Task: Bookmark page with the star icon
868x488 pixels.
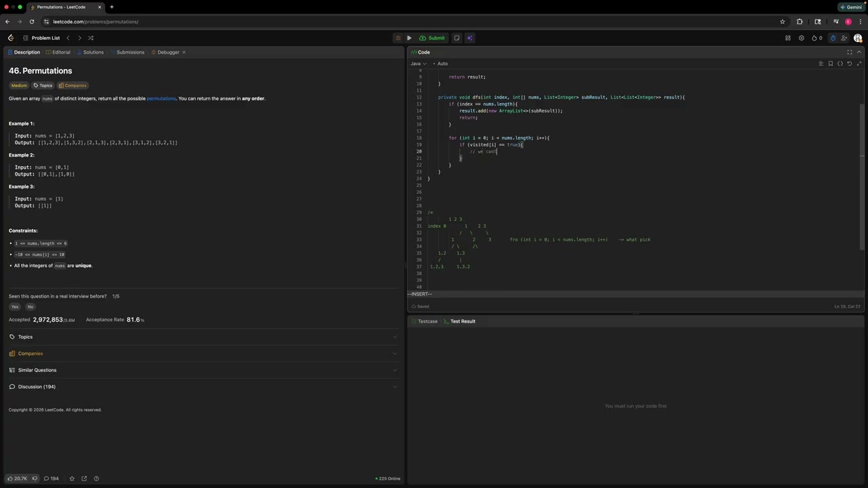Action: tap(783, 22)
